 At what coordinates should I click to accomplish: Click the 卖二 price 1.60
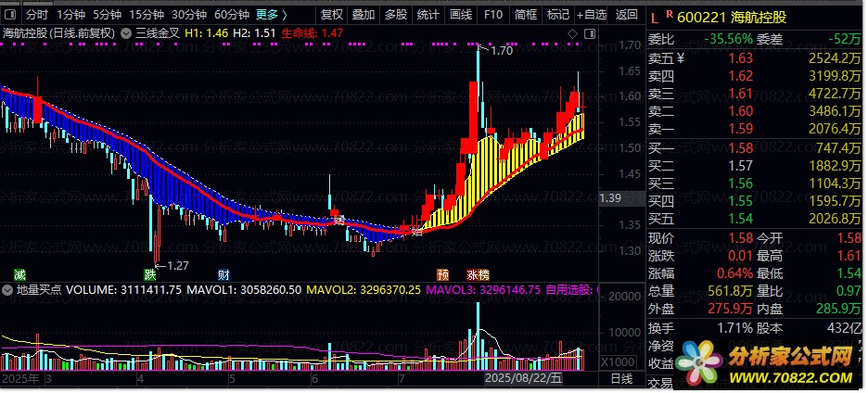tap(741, 111)
